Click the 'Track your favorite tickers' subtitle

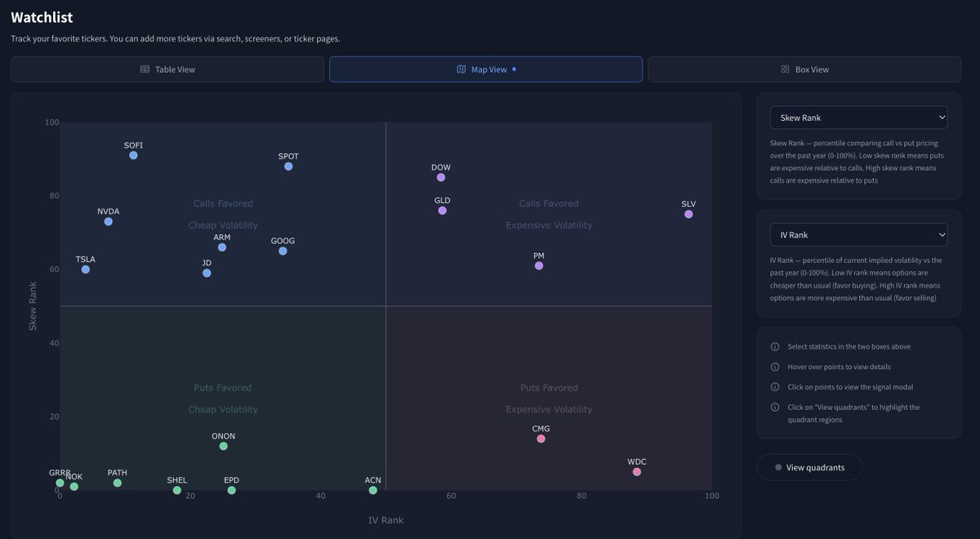[x=176, y=38]
